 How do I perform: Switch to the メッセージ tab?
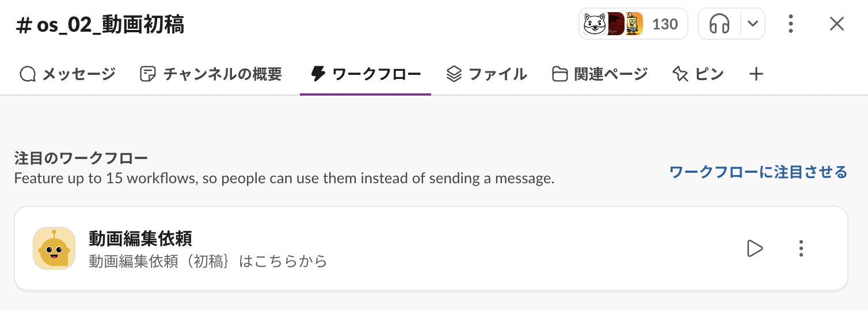tap(68, 74)
